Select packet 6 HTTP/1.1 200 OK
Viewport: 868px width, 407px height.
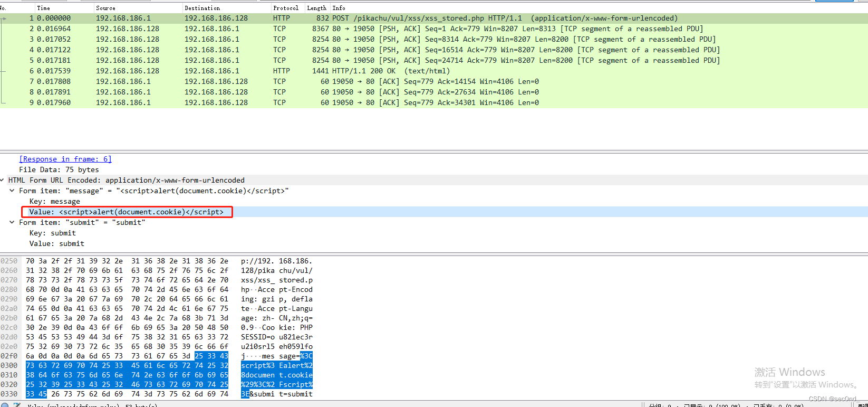click(x=434, y=71)
